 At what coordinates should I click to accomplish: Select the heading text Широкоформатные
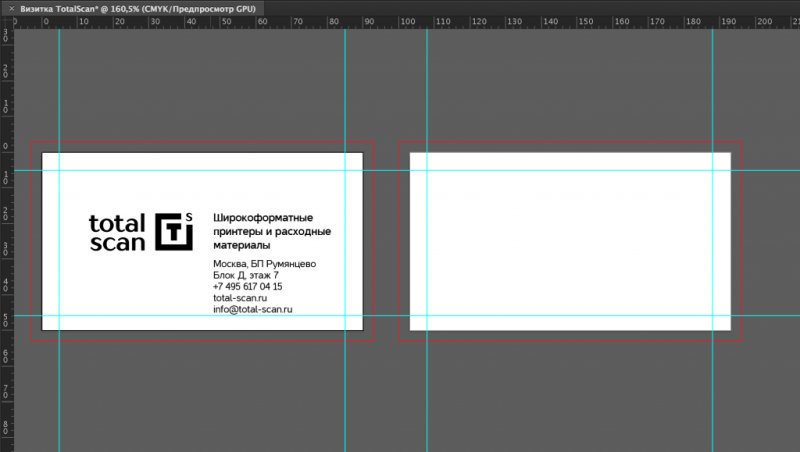pyautogui.click(x=263, y=218)
